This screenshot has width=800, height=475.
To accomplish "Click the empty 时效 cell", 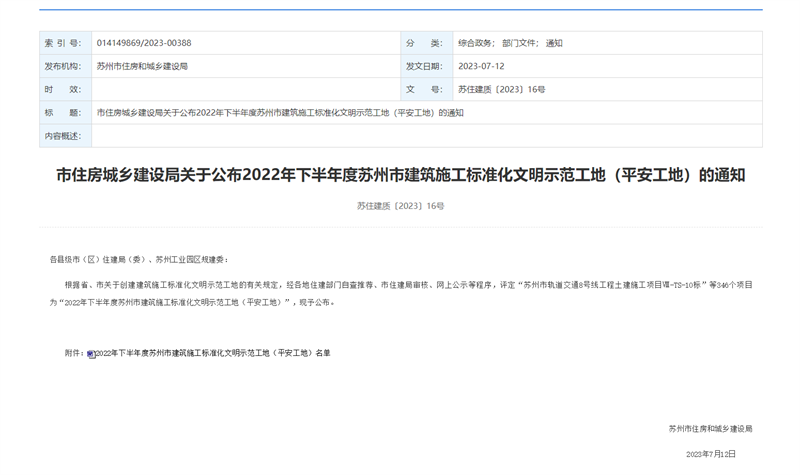I will click(245, 89).
